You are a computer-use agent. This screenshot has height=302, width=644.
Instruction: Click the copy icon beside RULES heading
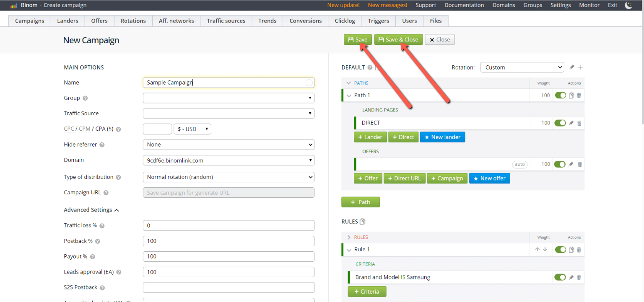(x=363, y=222)
